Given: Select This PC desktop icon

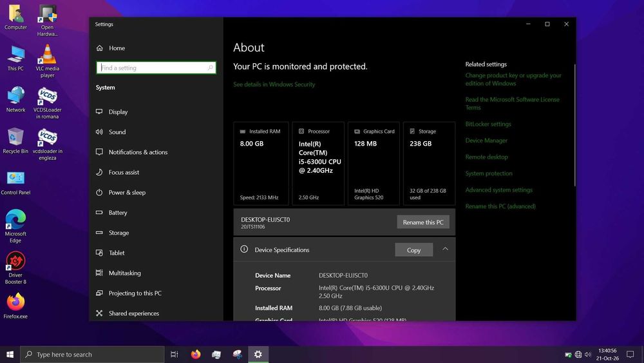Looking at the screenshot, I should click(x=15, y=59).
